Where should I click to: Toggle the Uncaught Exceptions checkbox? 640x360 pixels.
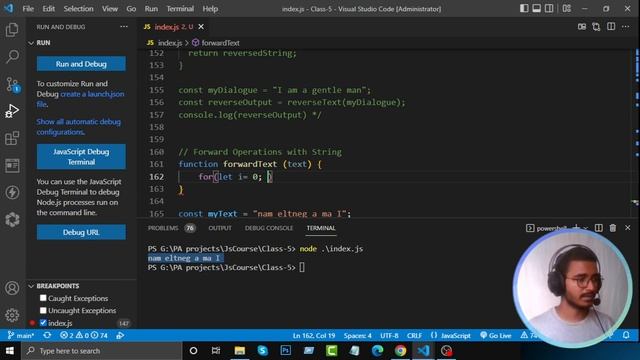(43, 310)
